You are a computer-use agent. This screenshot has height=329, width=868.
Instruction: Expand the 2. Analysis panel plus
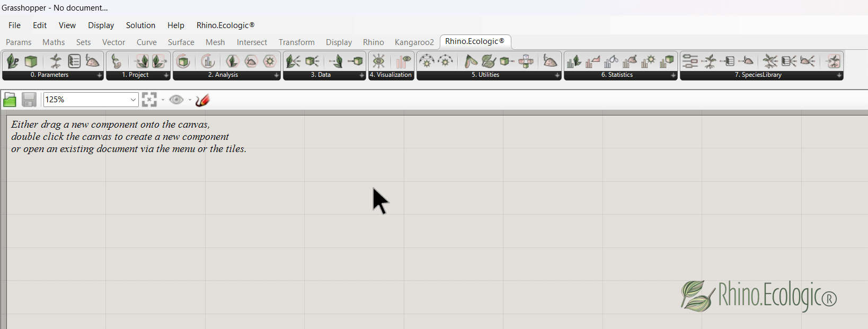point(276,75)
